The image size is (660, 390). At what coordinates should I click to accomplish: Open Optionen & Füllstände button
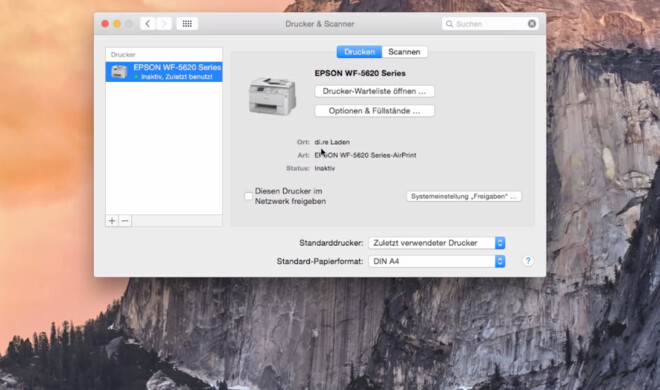[x=374, y=111]
